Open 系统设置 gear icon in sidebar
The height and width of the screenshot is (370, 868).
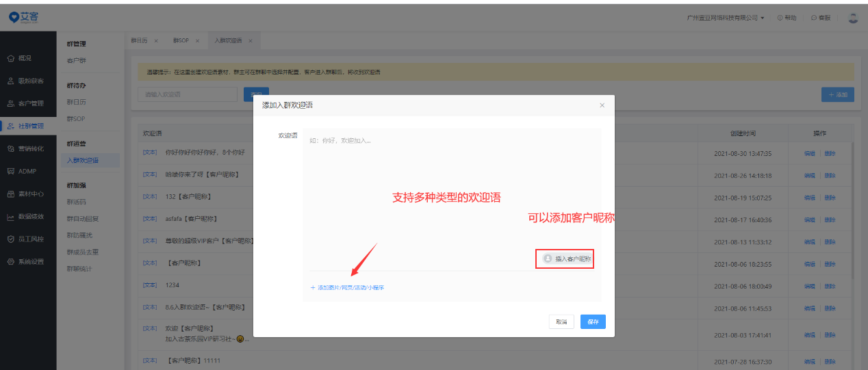pos(11,262)
